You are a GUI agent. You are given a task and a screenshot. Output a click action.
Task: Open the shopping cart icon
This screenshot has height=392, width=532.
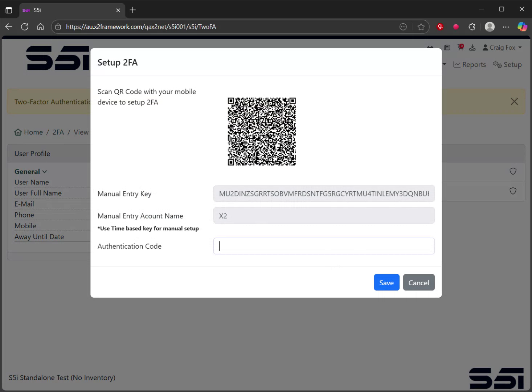(461, 47)
